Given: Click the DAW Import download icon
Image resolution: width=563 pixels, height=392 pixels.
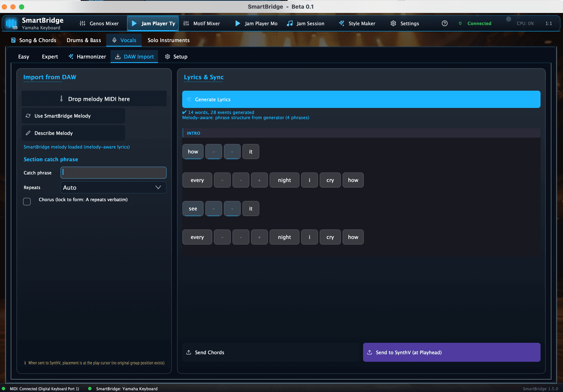Looking at the screenshot, I should [118, 57].
